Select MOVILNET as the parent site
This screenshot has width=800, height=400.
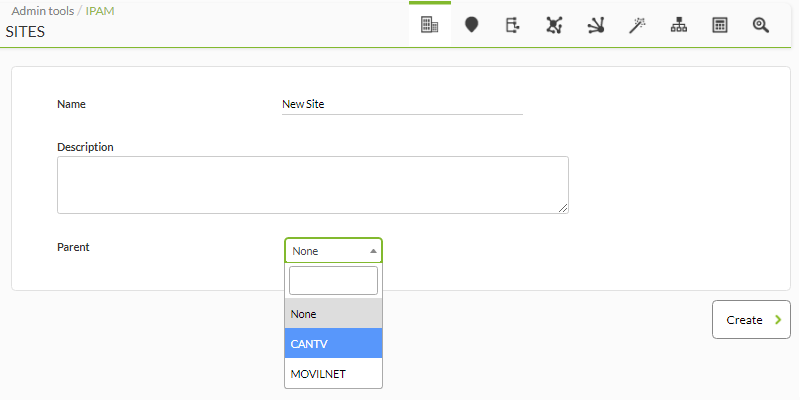(x=333, y=373)
